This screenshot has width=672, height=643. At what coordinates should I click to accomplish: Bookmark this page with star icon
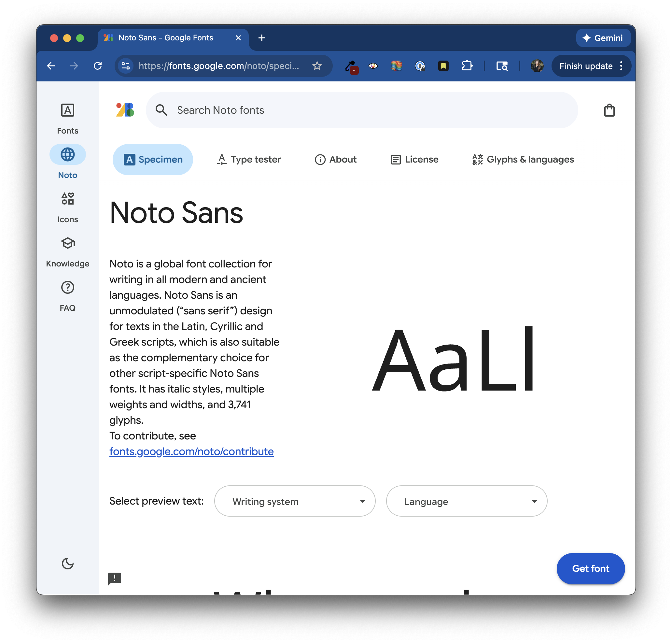pyautogui.click(x=317, y=66)
